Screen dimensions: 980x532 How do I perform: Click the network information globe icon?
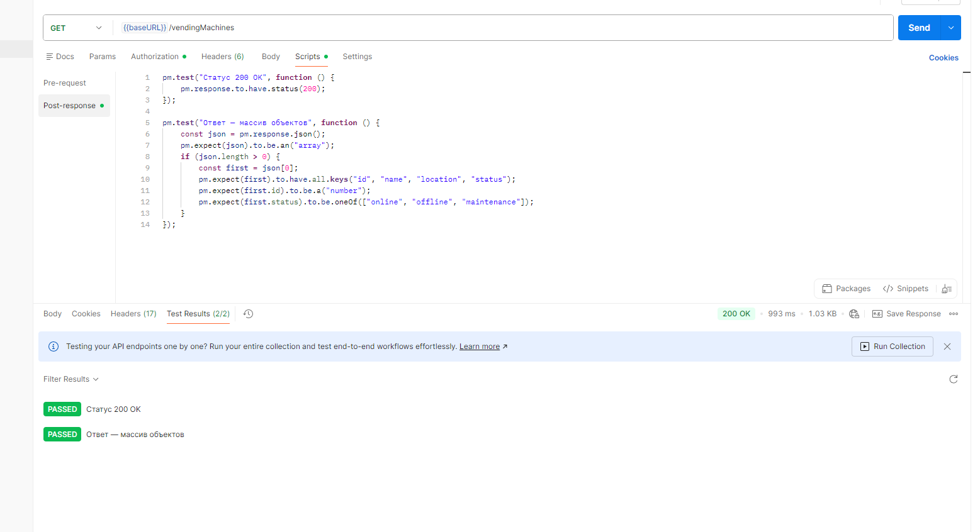(x=854, y=314)
